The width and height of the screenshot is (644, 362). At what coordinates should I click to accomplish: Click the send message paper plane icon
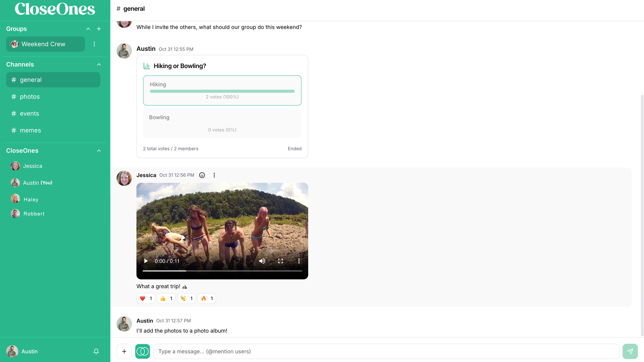630,351
